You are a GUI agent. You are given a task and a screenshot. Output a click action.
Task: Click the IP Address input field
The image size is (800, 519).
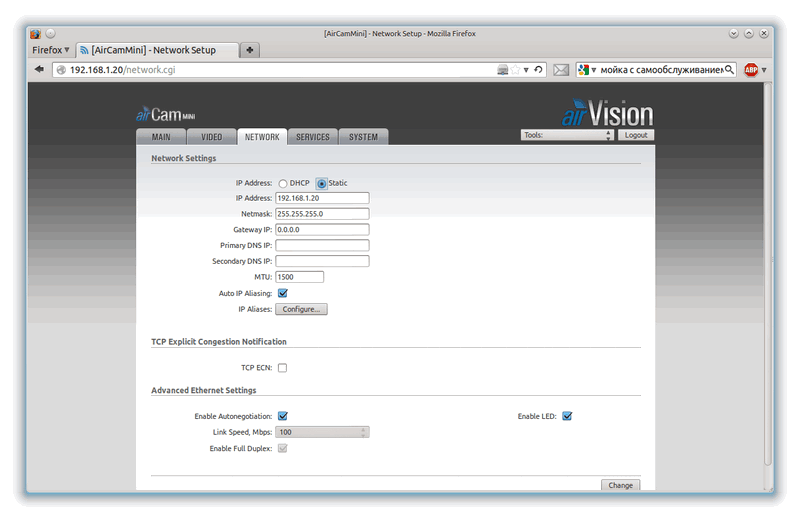click(322, 198)
